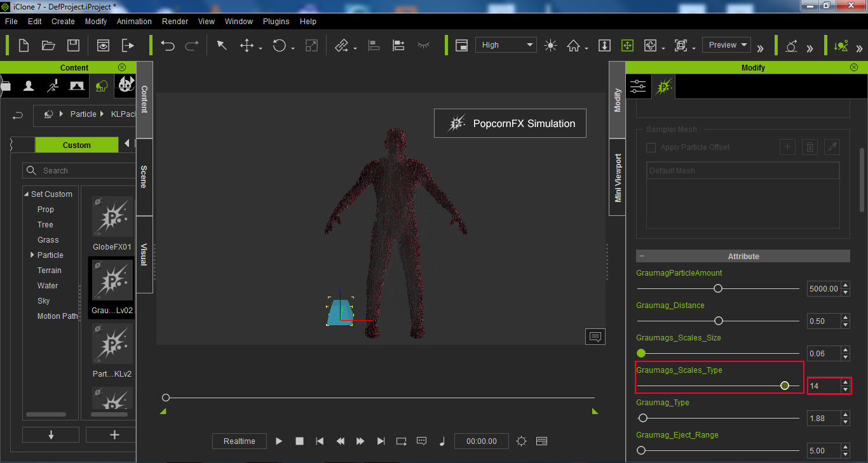This screenshot has height=463, width=868.
Task: Click the down arrow apply button
Action: [51, 435]
